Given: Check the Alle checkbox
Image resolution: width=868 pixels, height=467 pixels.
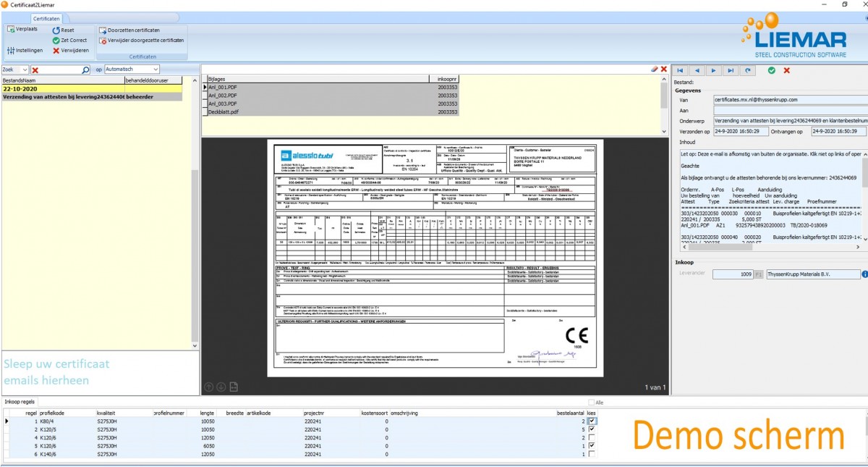Looking at the screenshot, I should pos(591,403).
